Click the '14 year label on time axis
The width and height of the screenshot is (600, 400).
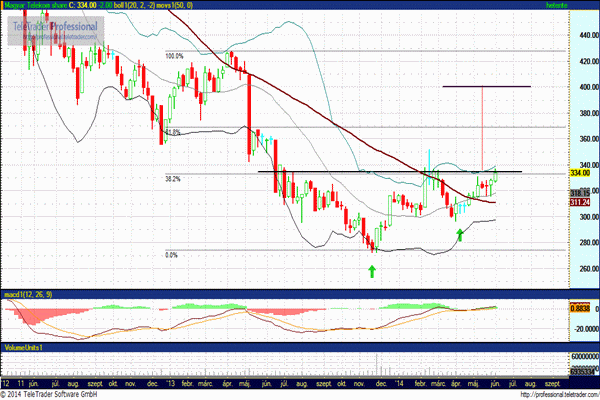pos(399,384)
